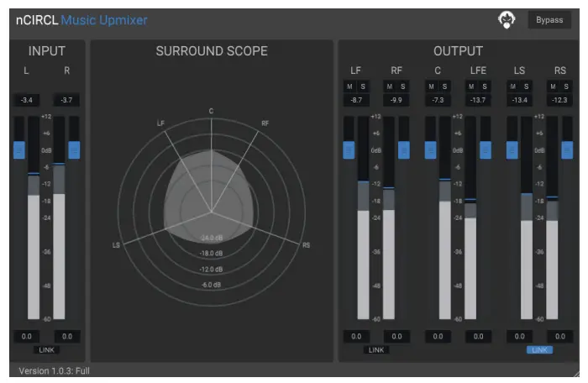Click the Input L fader handle
The width and height of the screenshot is (588, 383).
[x=18, y=150]
